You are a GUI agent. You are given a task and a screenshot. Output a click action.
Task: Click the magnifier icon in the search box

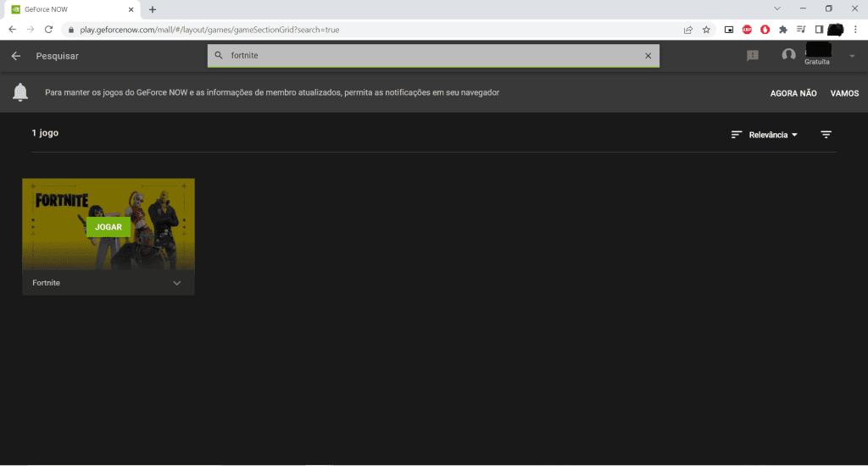point(219,56)
